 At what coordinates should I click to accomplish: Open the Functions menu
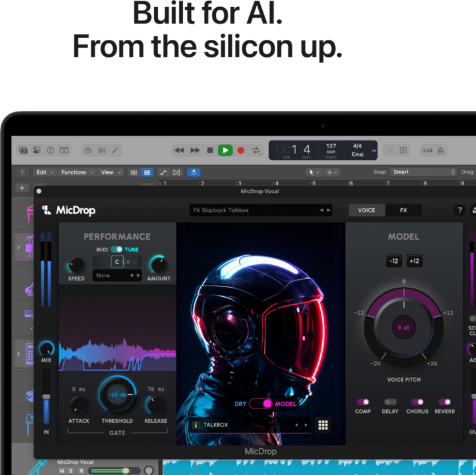pyautogui.click(x=76, y=172)
